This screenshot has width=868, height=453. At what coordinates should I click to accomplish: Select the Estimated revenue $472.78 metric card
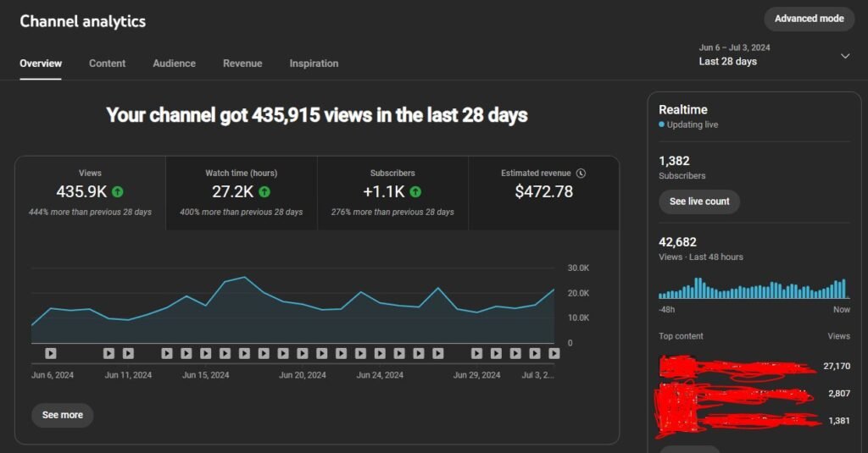click(x=543, y=192)
